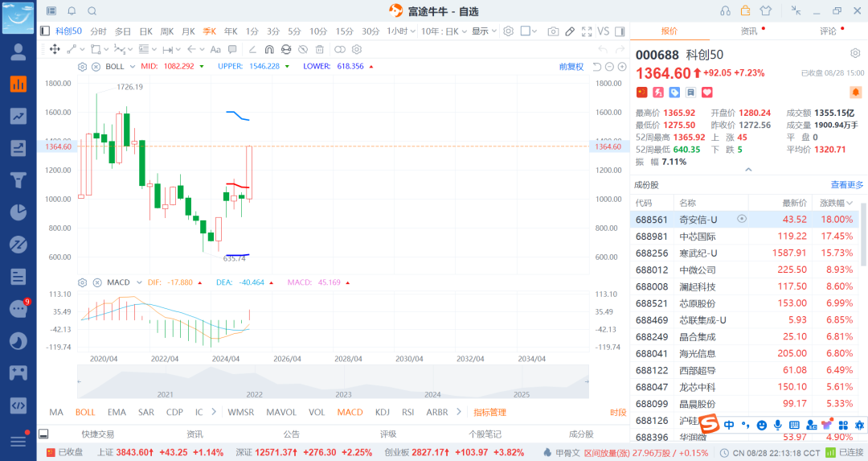The width and height of the screenshot is (868, 461).
Task: Select the pencil draw tool icon
Action: click(x=570, y=31)
